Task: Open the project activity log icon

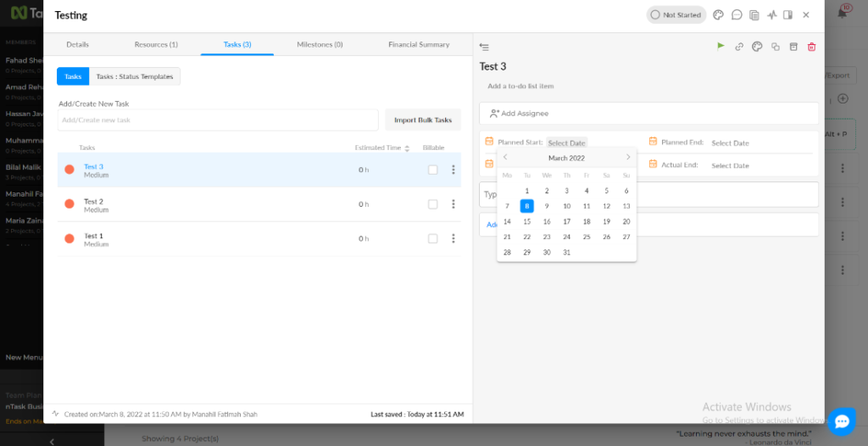Action: click(x=771, y=14)
